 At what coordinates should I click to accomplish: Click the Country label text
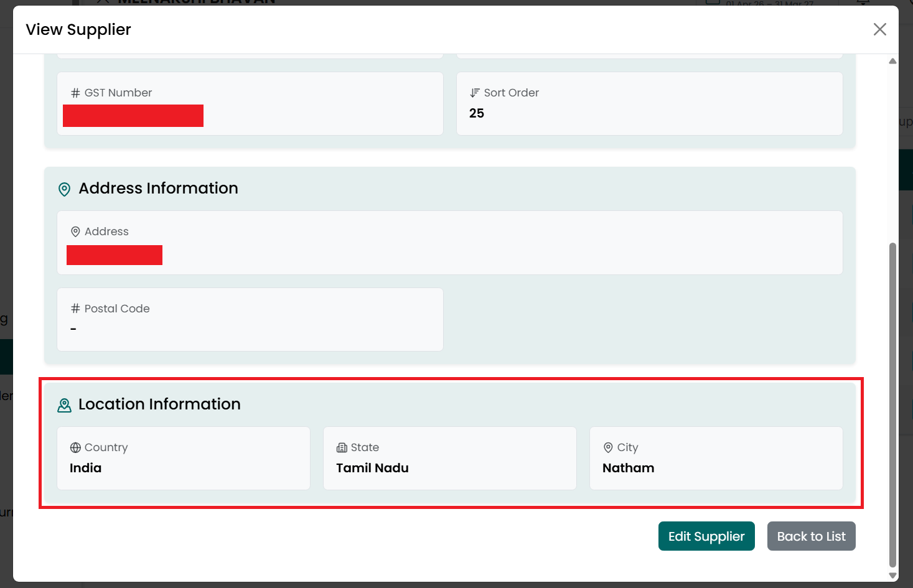[106, 447]
